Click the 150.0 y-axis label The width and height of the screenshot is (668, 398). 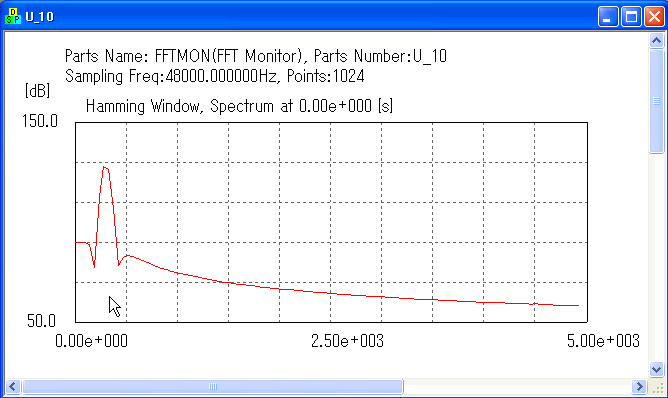pos(40,121)
